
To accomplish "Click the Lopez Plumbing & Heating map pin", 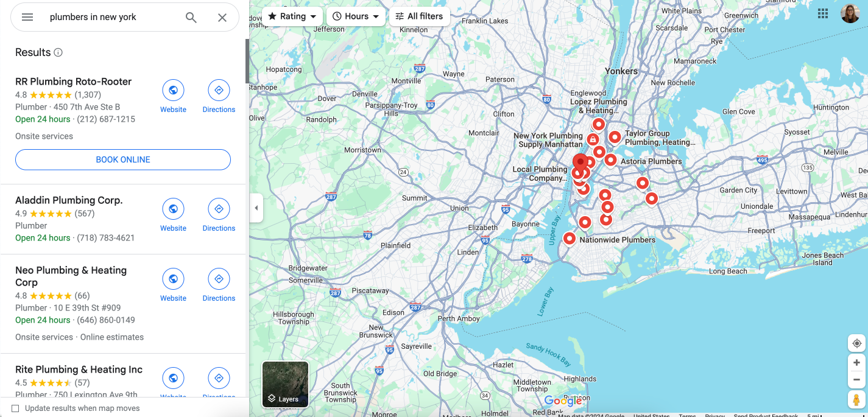I will pos(599,124).
